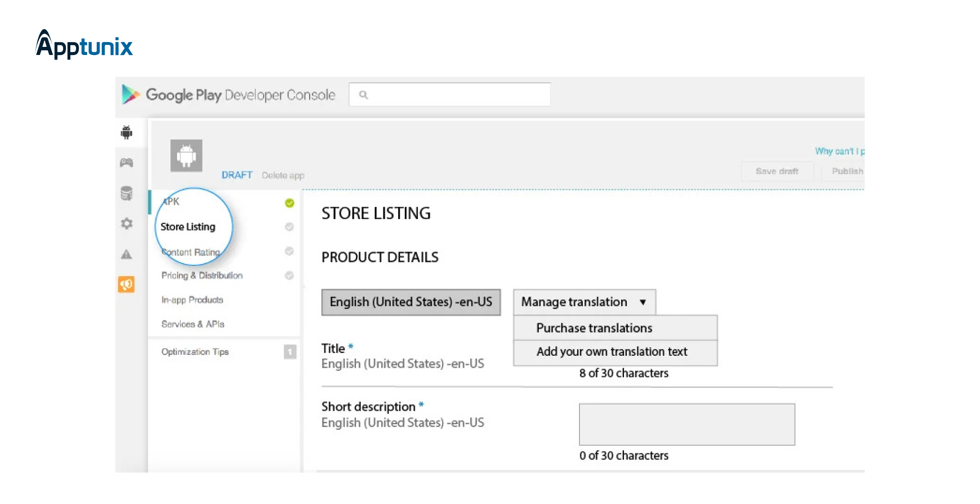This screenshot has width=980, height=504.
Task: Click the orange announcements megaphone icon
Action: 126,285
